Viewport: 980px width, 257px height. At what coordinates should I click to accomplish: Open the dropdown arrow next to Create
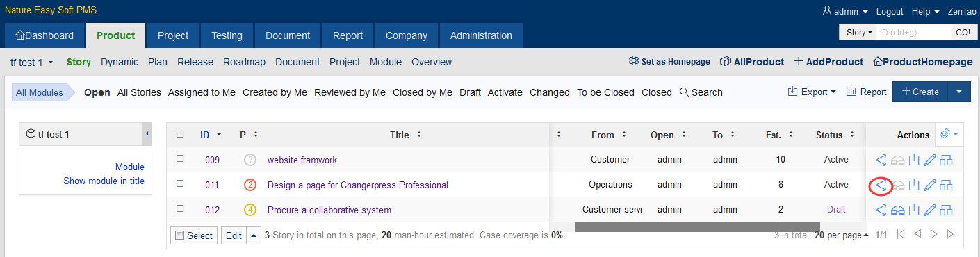(959, 92)
